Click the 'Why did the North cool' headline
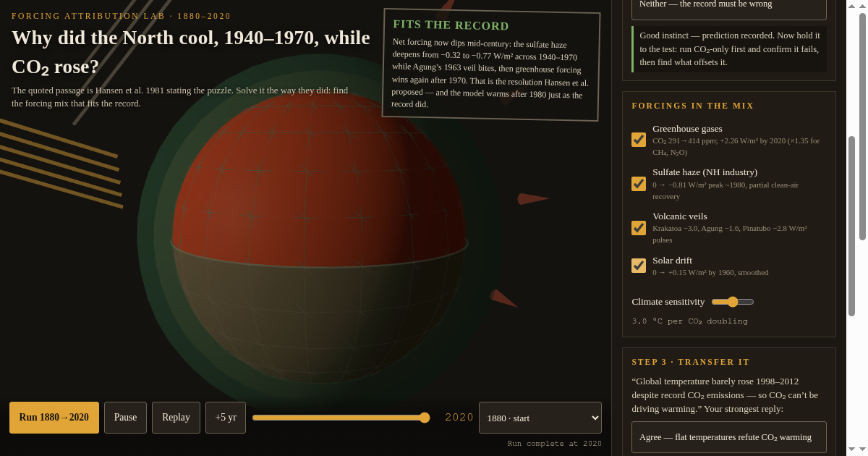This screenshot has width=868, height=456. 191,52
